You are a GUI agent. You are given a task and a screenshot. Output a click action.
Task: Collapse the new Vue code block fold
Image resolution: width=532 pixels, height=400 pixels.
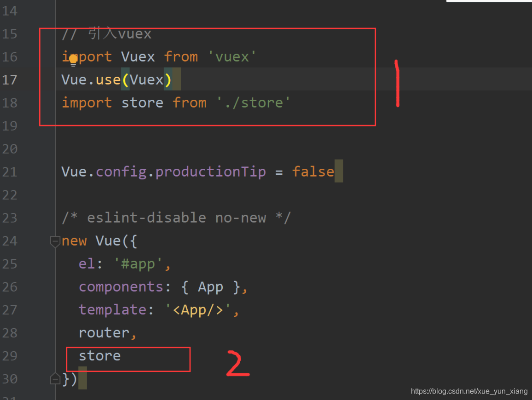click(55, 241)
